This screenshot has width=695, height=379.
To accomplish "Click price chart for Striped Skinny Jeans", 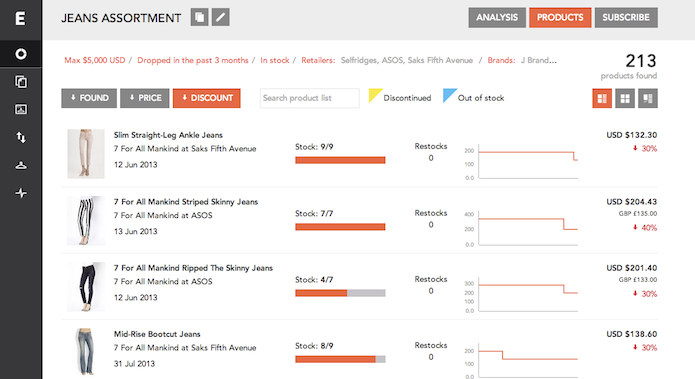I will pyautogui.click(x=521, y=228).
